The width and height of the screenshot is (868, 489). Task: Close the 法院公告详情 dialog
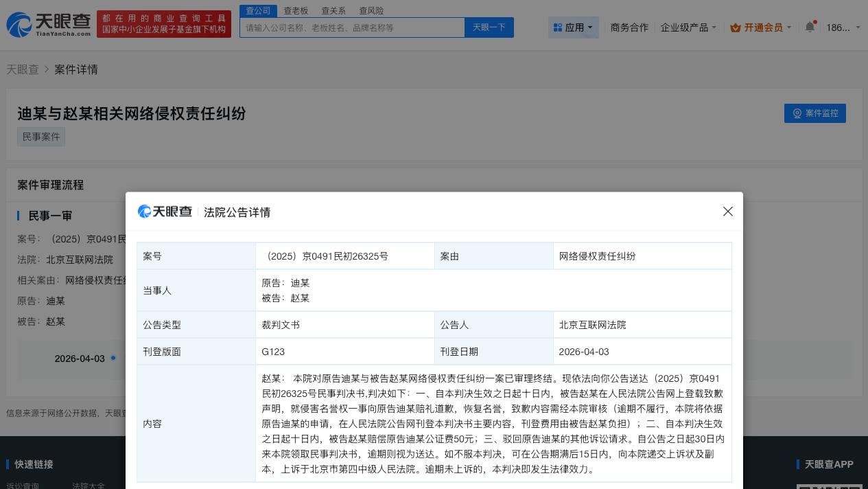tap(728, 212)
